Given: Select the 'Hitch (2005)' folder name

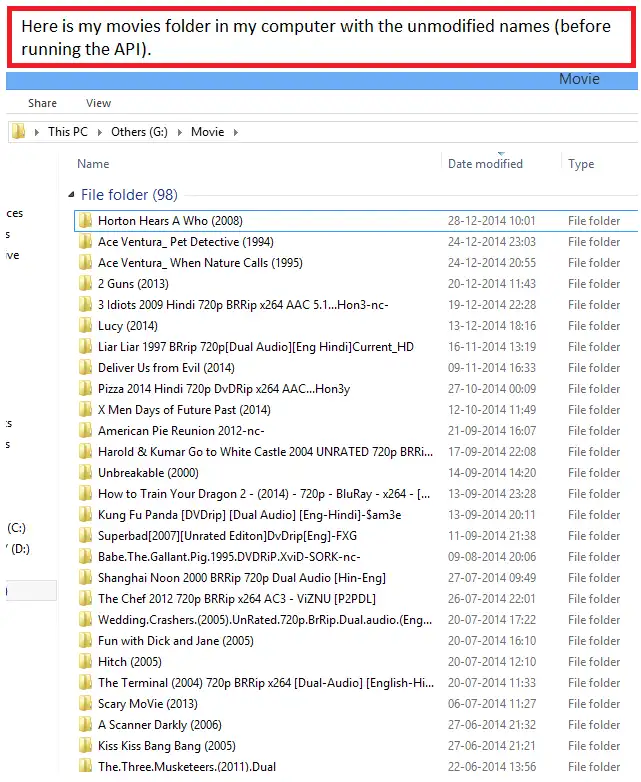Looking at the screenshot, I should click(x=130, y=661).
